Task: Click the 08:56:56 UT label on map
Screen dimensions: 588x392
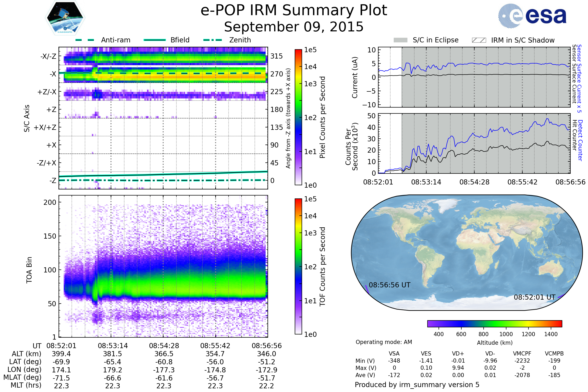Action: pyautogui.click(x=390, y=285)
